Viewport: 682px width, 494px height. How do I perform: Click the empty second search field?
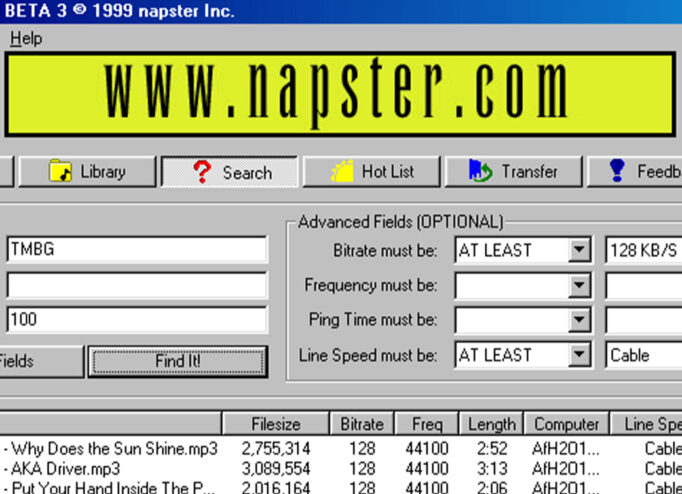[137, 285]
